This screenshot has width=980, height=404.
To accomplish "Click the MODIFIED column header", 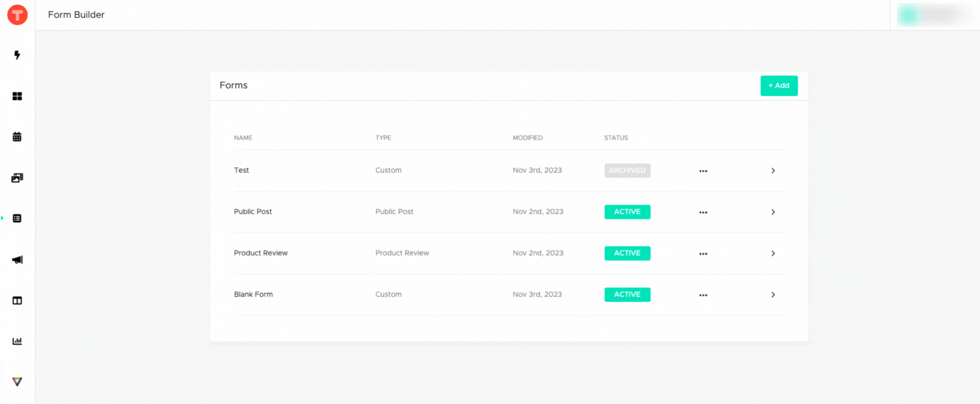I will (527, 137).
